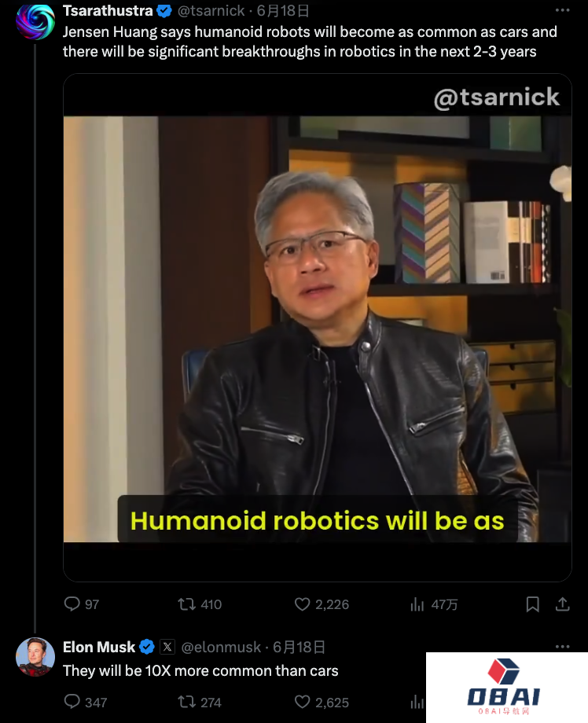Reply to Elon Musk's comment

click(86, 702)
